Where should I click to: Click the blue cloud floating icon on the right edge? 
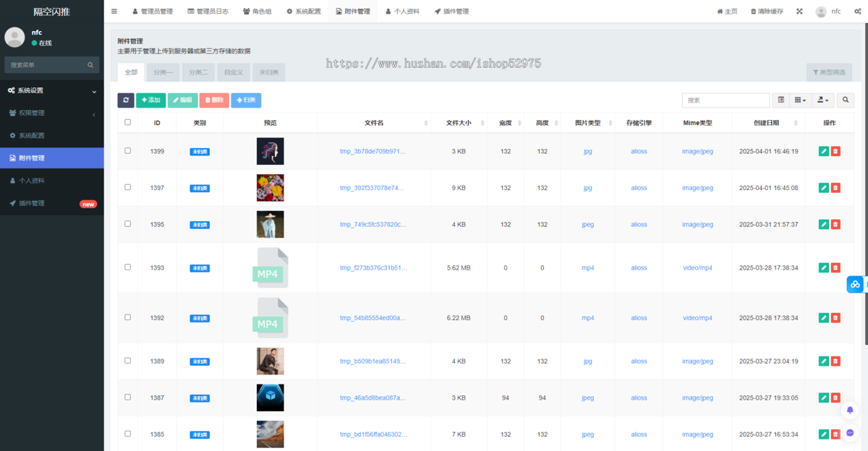coord(856,284)
